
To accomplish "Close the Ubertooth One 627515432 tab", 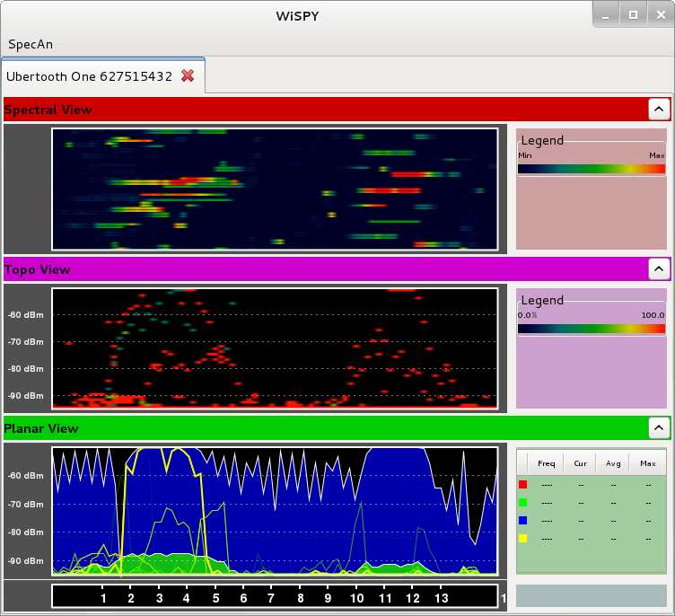I will pyautogui.click(x=188, y=75).
